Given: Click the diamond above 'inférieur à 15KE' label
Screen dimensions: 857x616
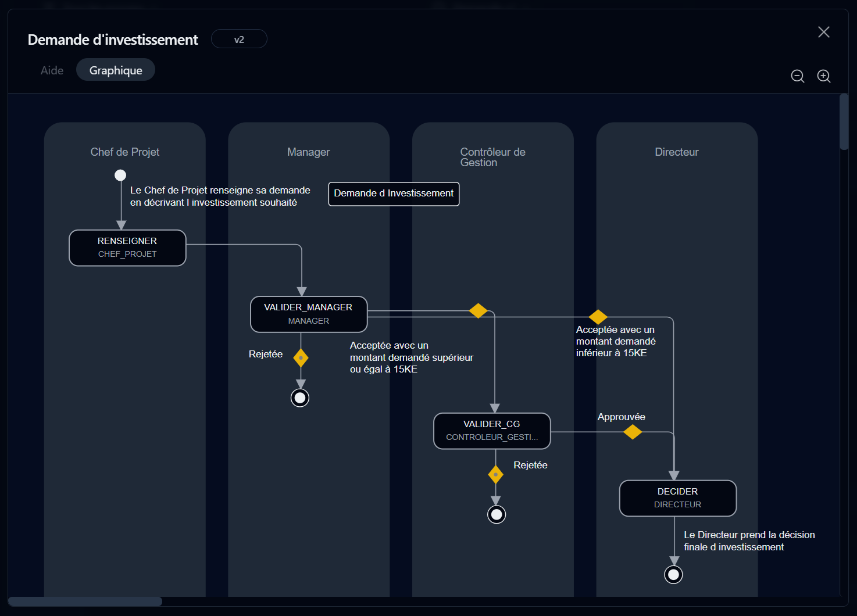Looking at the screenshot, I should (598, 317).
